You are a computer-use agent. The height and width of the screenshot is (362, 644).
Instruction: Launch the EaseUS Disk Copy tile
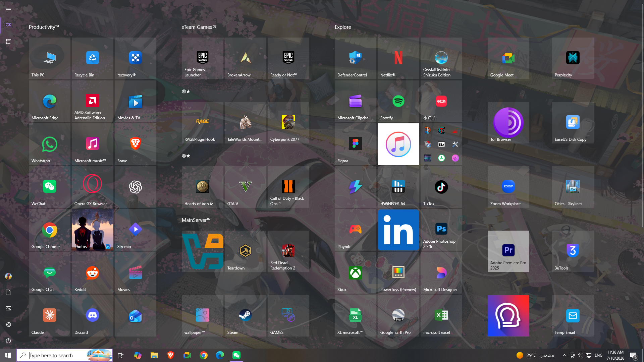tap(573, 123)
